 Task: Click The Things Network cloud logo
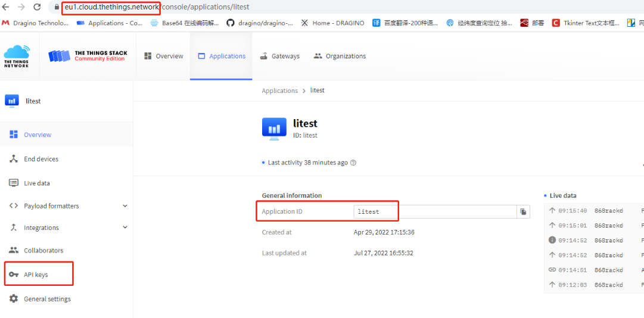pyautogui.click(x=17, y=56)
